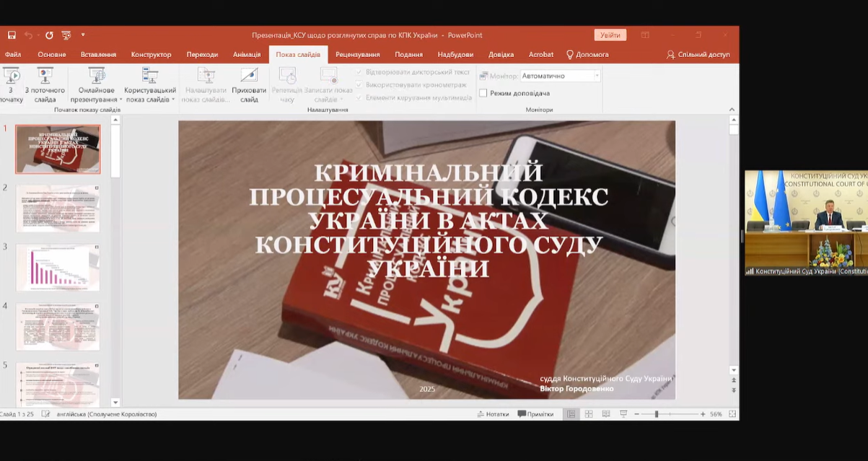Viewport: 868px width, 461px height.
Task: Expand the Користувацький показ слайдів dropdown
Action: click(x=149, y=85)
